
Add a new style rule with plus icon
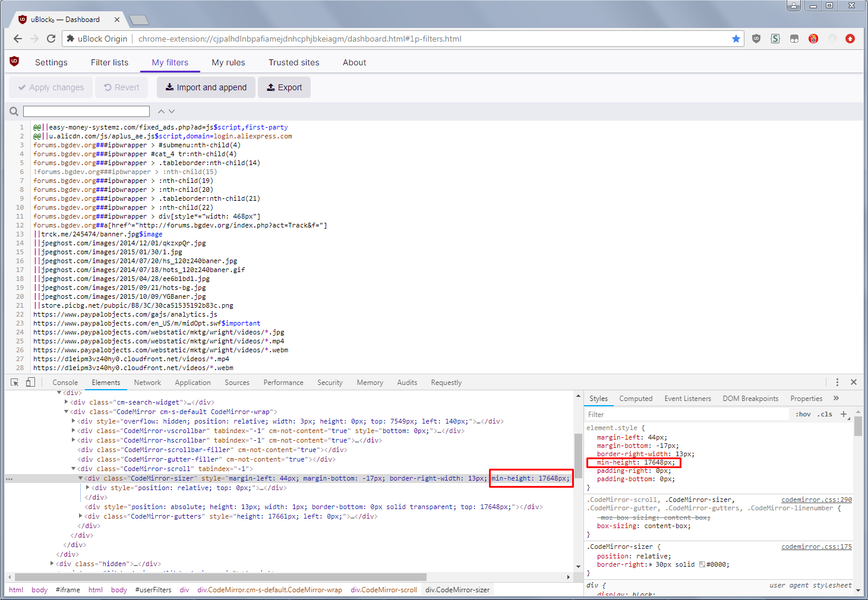pos(844,414)
